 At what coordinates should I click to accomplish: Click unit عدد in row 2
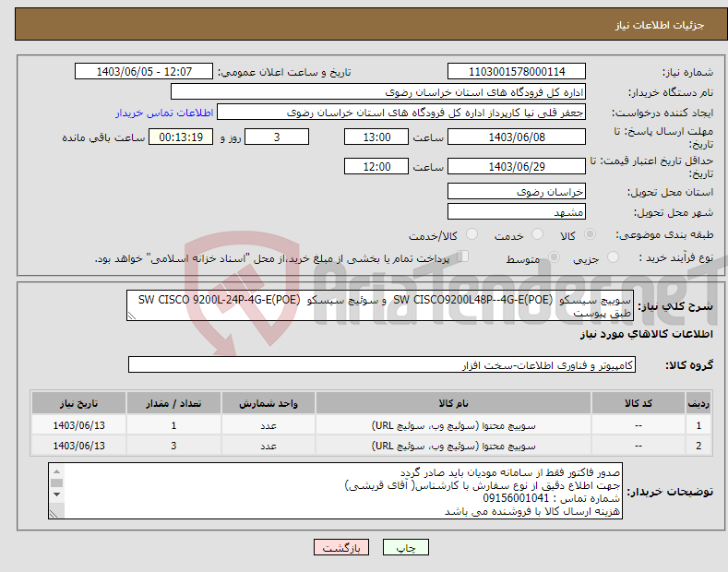269,446
